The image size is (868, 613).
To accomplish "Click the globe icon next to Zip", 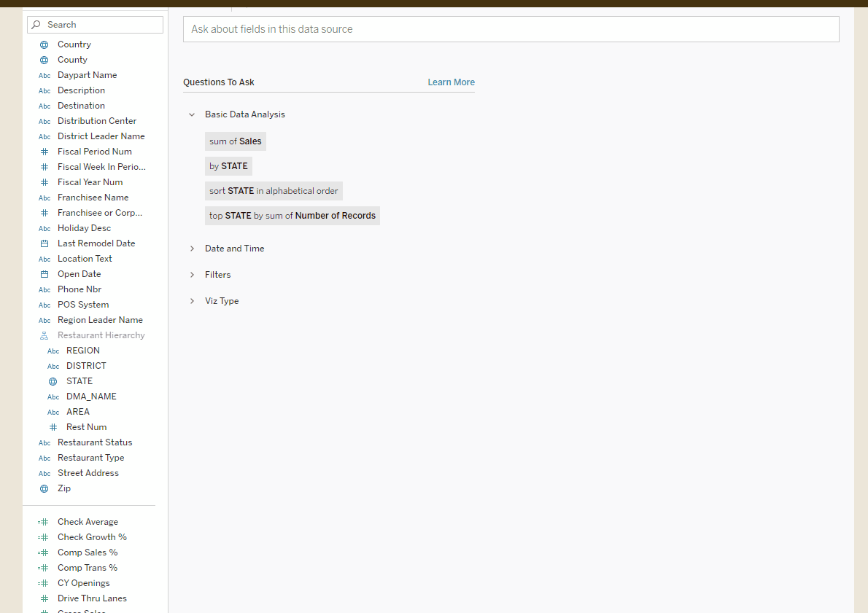I will click(x=45, y=488).
